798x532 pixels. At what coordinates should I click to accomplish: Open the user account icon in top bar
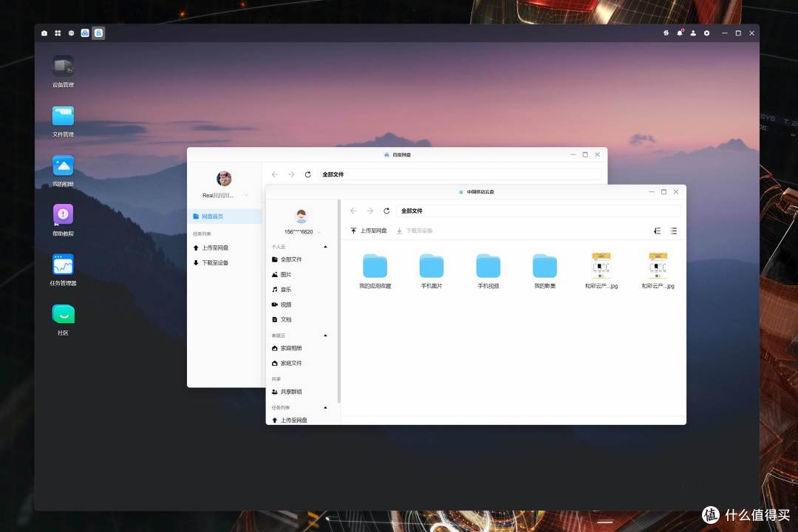pos(693,33)
